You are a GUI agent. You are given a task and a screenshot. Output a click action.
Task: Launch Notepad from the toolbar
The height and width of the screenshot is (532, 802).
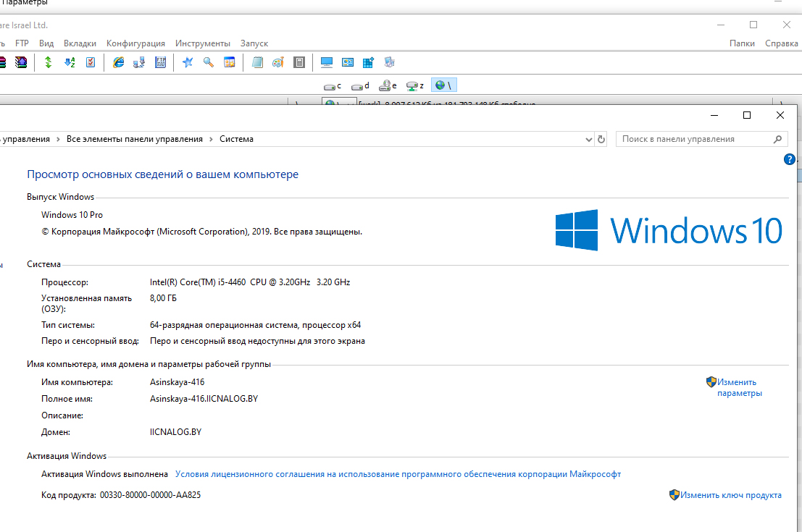(x=257, y=62)
